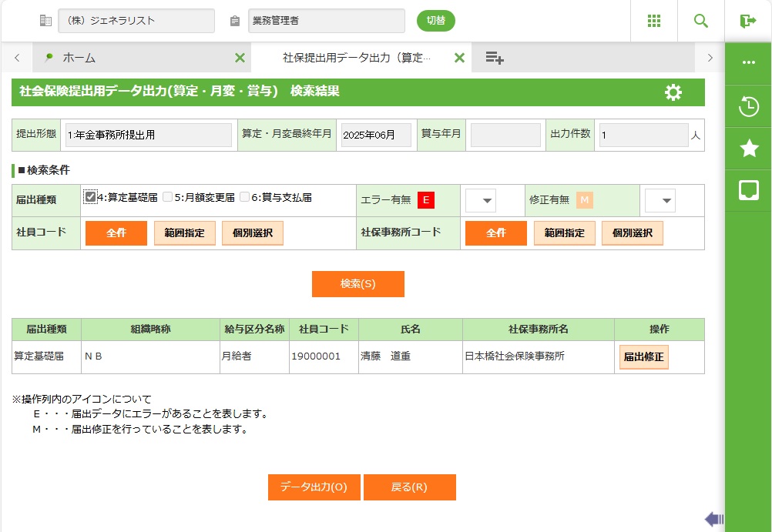Image resolution: width=772 pixels, height=532 pixels.
Task: Click the magnifier search icon in header
Action: tap(701, 21)
